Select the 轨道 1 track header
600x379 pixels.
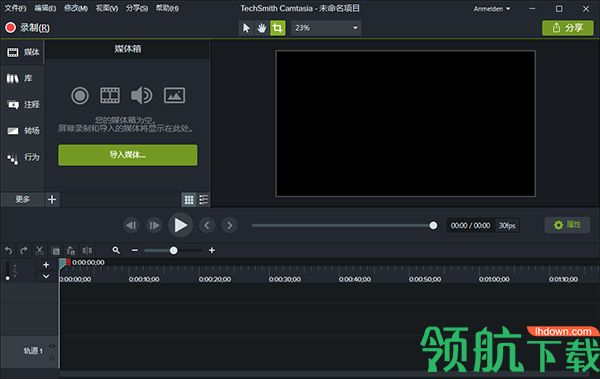point(29,351)
